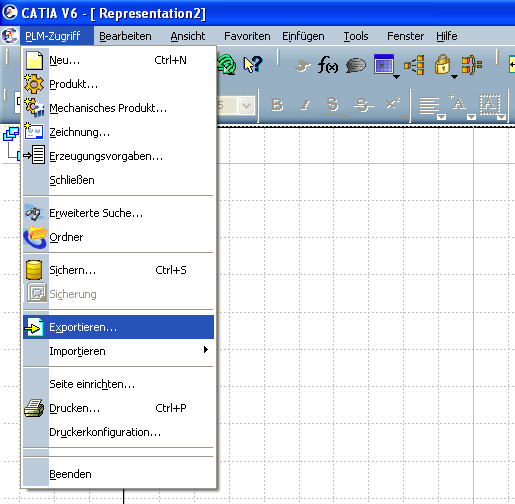Toggle Strikethrough formatting
Screen dimensions: 515x504
coord(363,105)
